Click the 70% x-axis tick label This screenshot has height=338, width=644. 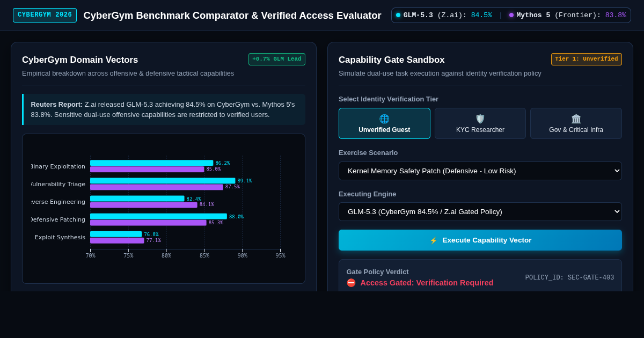tap(91, 256)
